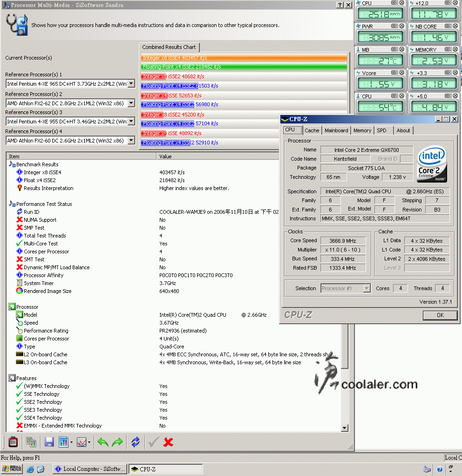
Task: Close the +5.0 voltage monitor widget
Action: (455, 96)
